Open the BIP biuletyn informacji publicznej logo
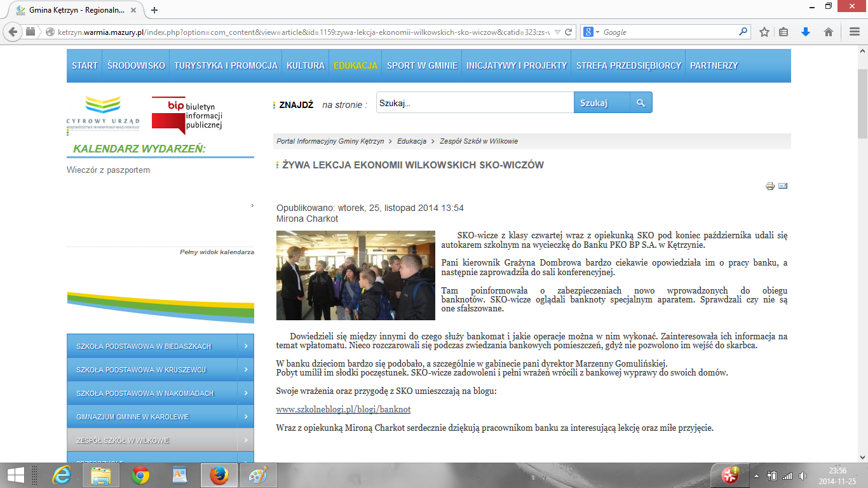The image size is (868, 488). pyautogui.click(x=187, y=115)
